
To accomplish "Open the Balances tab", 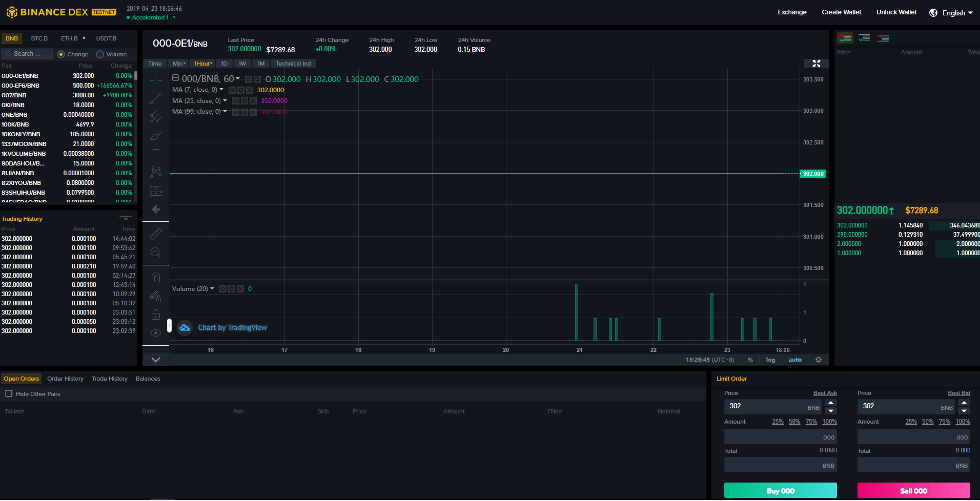I will click(148, 379).
